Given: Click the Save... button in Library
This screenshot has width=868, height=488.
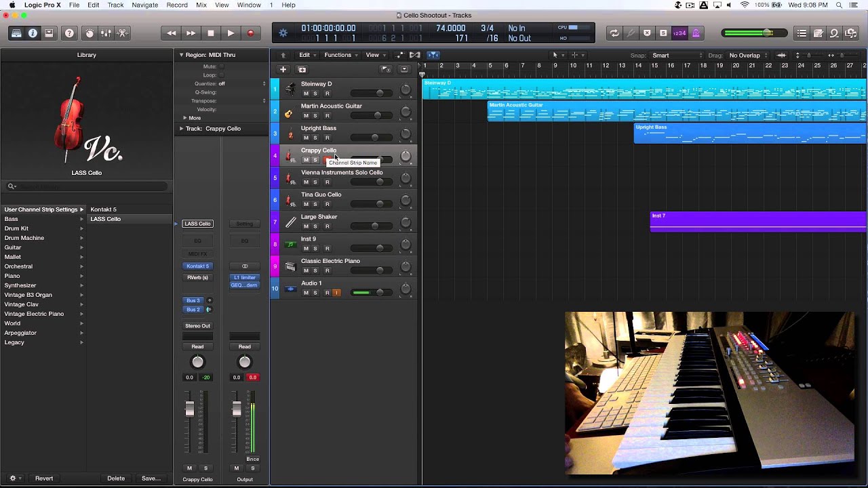Looking at the screenshot, I should click(x=151, y=479).
